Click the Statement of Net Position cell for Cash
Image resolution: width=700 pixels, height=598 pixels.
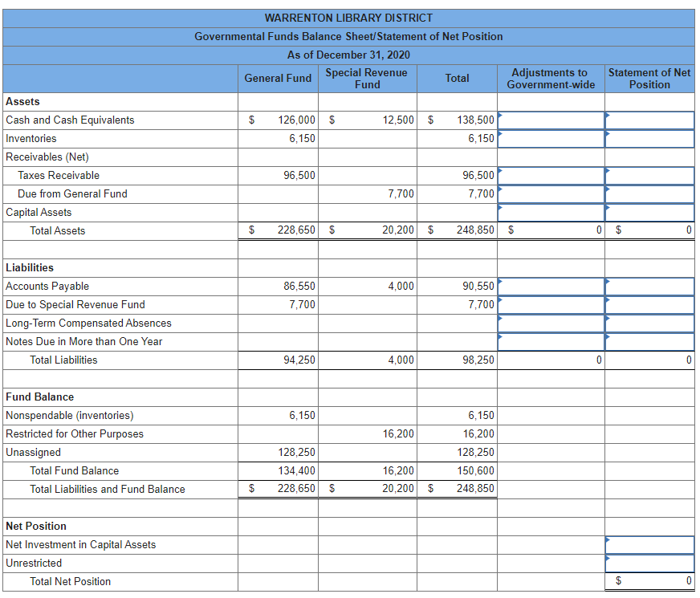point(649,120)
